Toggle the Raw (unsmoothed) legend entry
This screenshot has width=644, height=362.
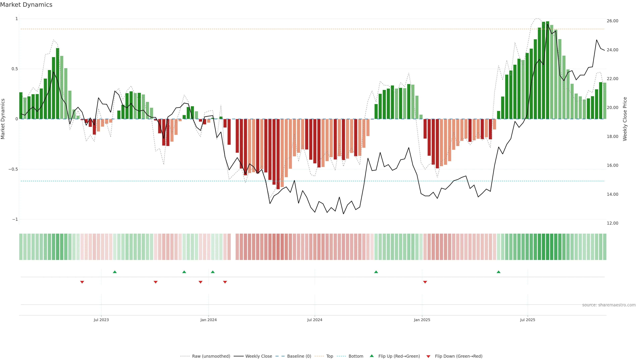[x=211, y=356]
